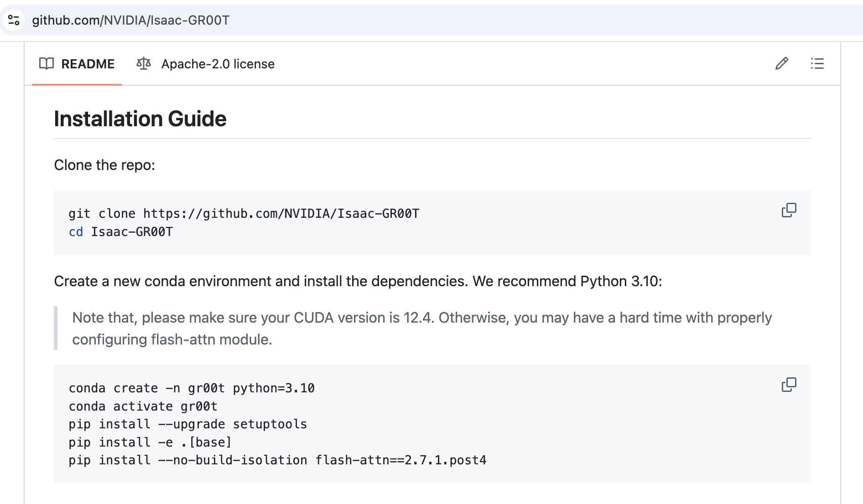Copy the git clone code block
The width and height of the screenshot is (863, 504).
pos(789,210)
